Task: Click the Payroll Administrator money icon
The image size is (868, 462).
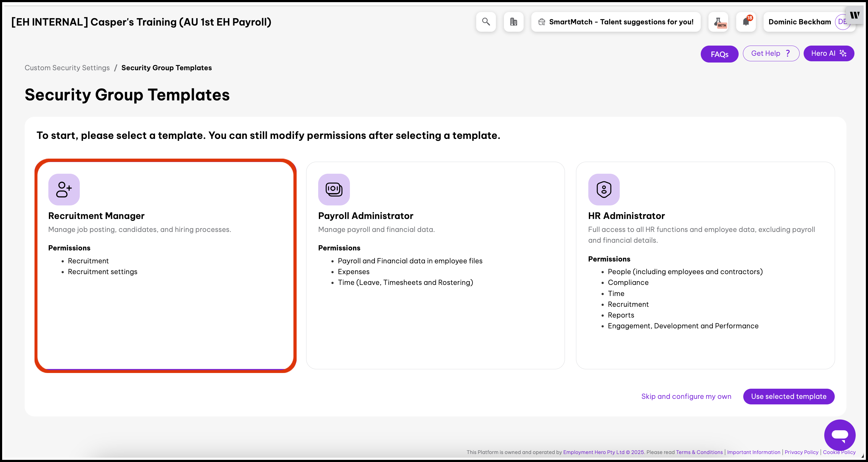Action: 334,189
